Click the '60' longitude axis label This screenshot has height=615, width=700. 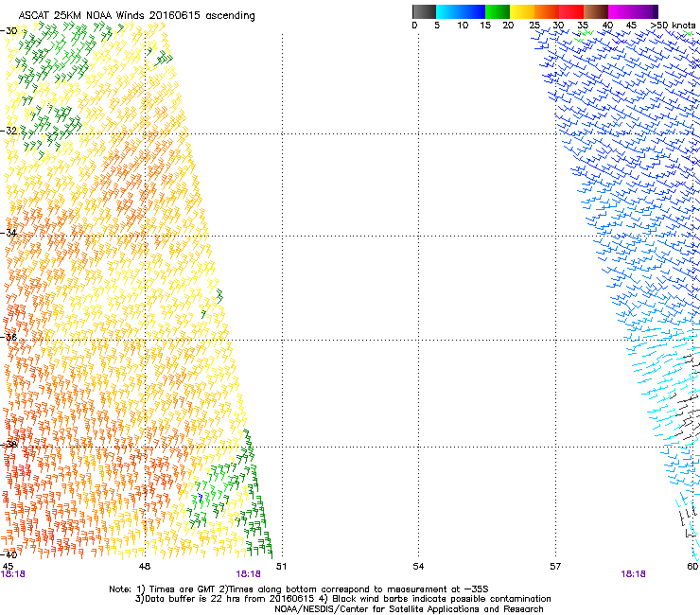pos(692,567)
